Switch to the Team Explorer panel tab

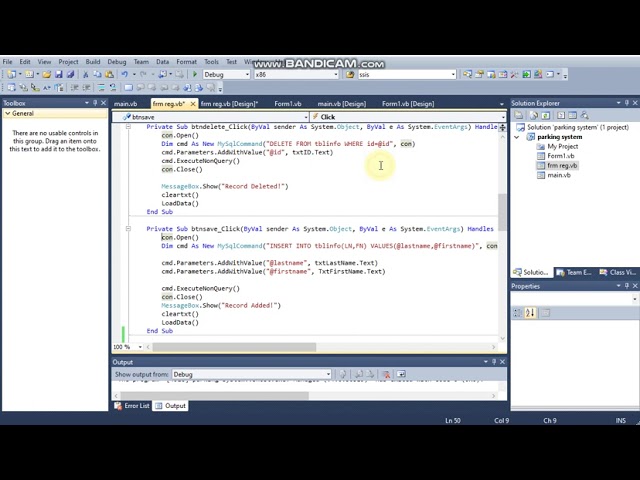pyautogui.click(x=574, y=272)
